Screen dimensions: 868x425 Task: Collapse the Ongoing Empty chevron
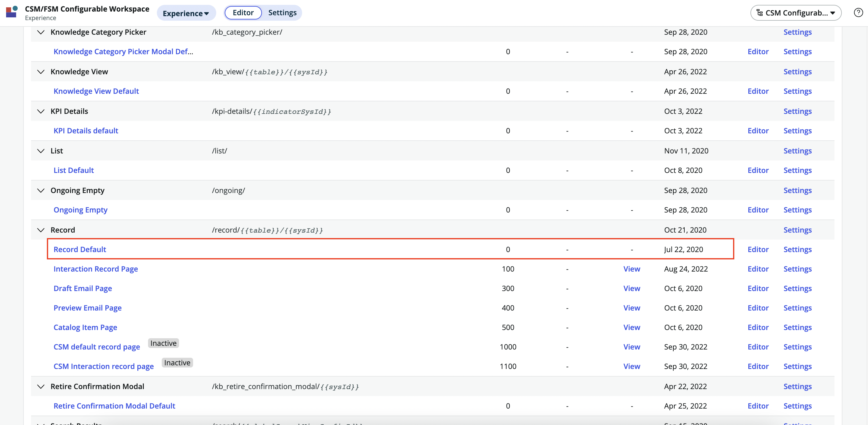41,191
